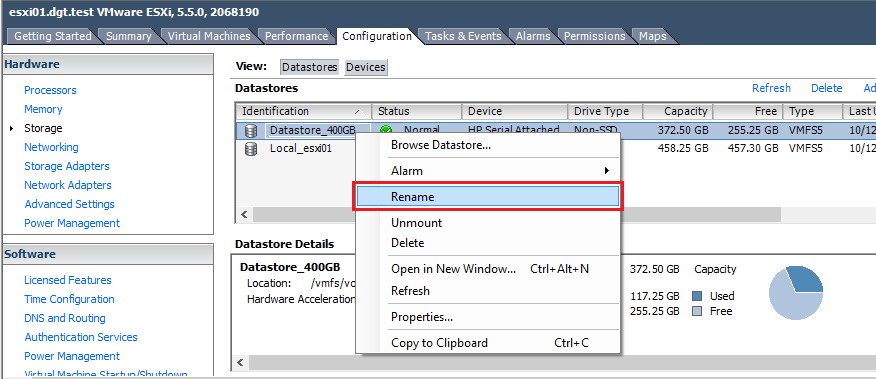Click the Free space legend square
This screenshot has width=876, height=379.
click(x=697, y=311)
